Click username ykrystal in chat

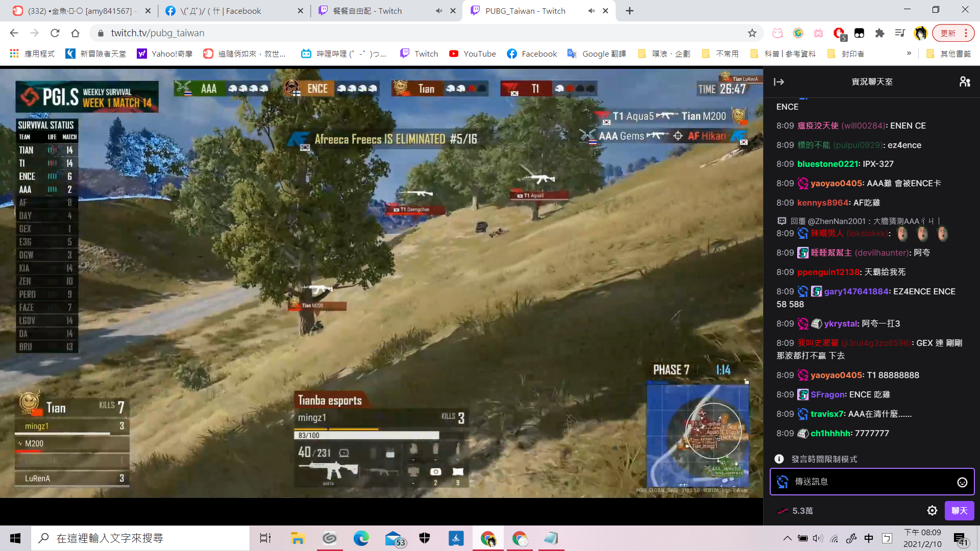click(840, 324)
